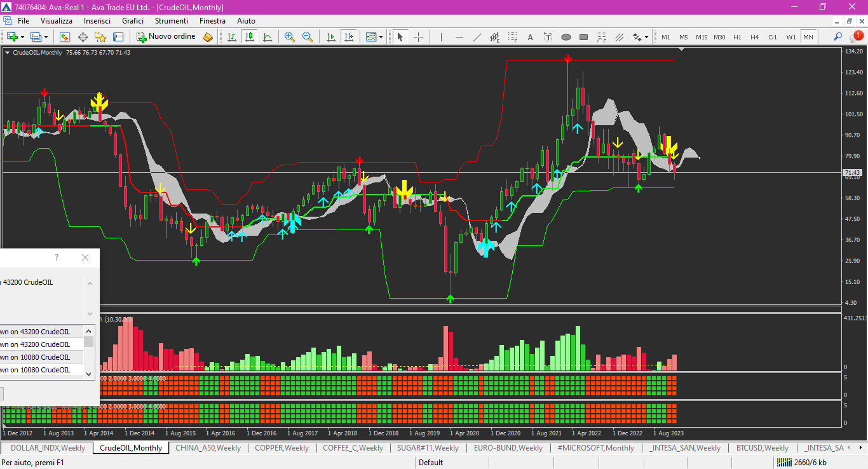Click the Nuovo ordine button
Viewport: 868px width, 469px height.
[x=166, y=37]
